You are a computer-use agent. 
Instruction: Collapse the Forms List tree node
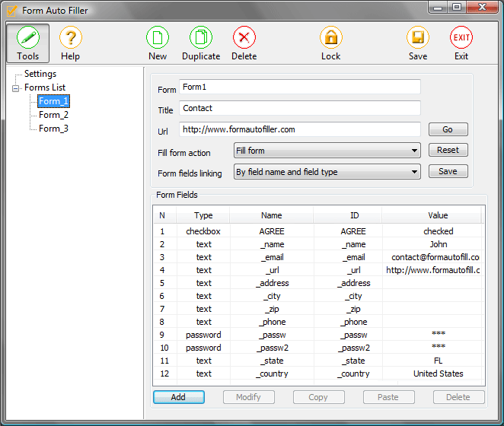[x=15, y=88]
